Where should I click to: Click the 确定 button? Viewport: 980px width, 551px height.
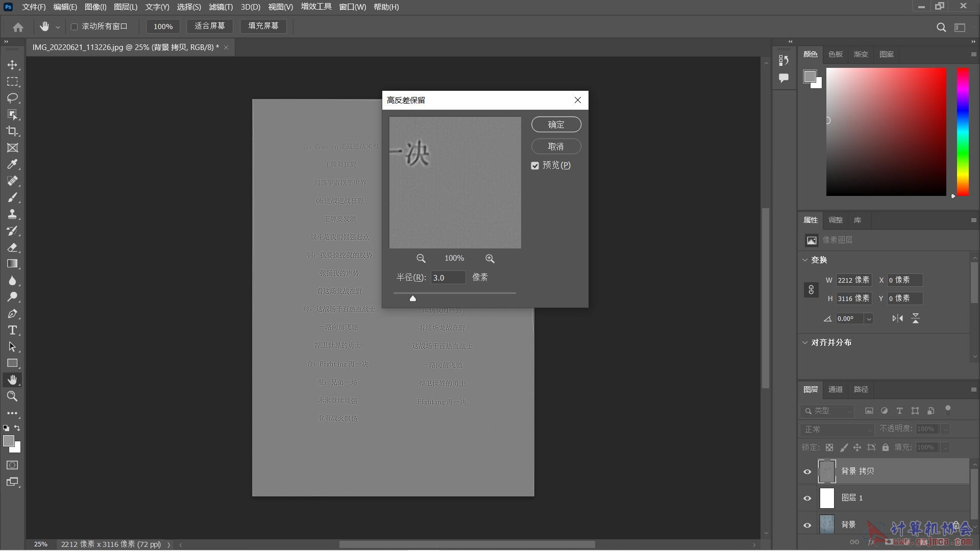pos(556,124)
